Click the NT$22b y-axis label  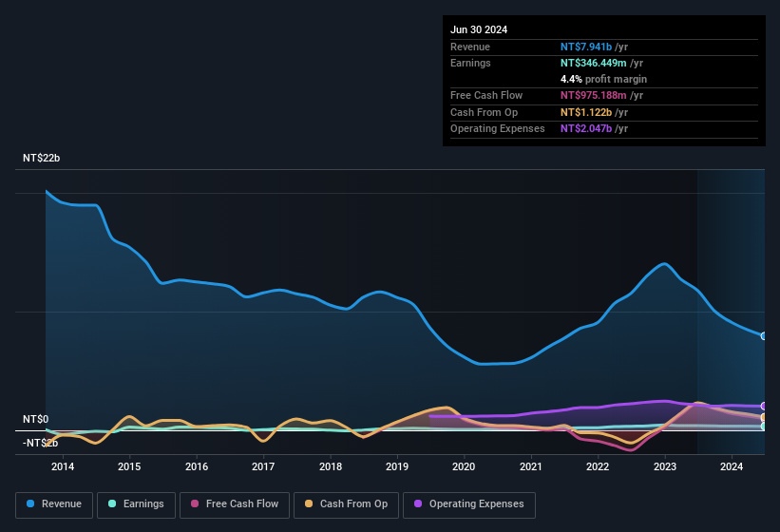pyautogui.click(x=41, y=158)
